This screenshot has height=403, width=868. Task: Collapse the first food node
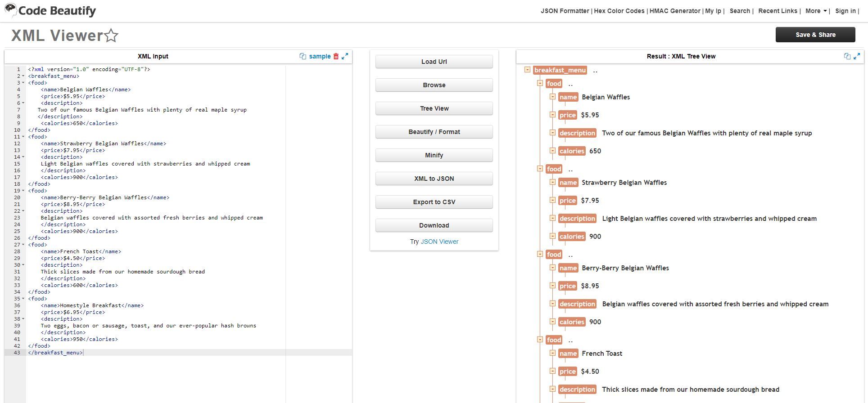pyautogui.click(x=540, y=83)
